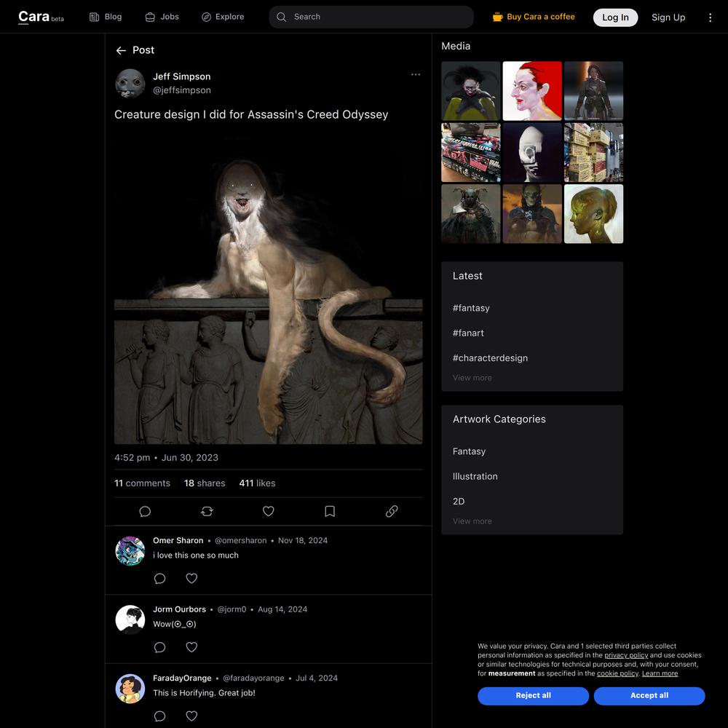Open the red-haired portrait media thumbnail
Screen dimensions: 728x728
(532, 91)
